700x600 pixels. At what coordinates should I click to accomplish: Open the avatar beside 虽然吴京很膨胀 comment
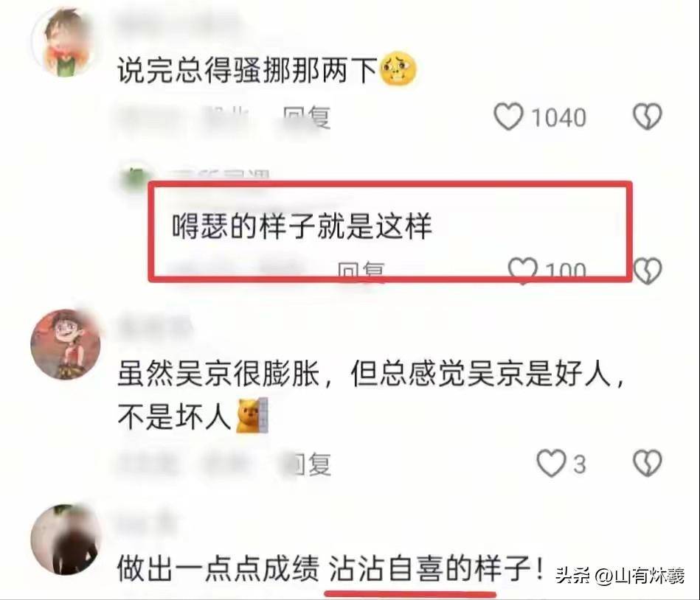pos(66,344)
